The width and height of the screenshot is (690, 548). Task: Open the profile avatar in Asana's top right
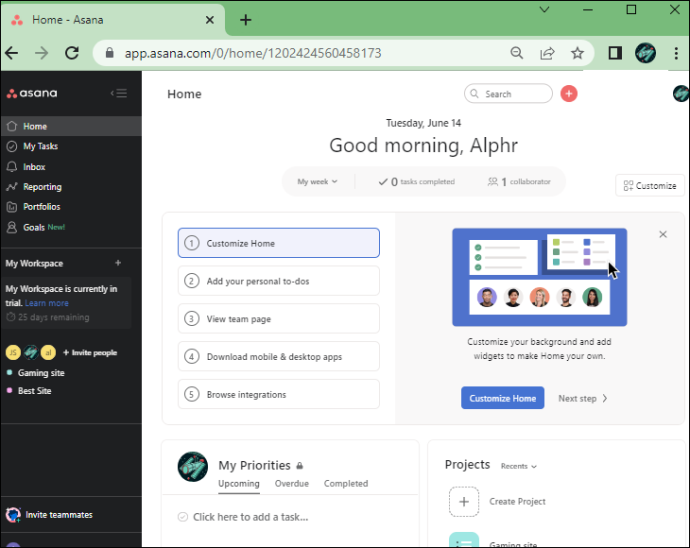click(x=681, y=94)
